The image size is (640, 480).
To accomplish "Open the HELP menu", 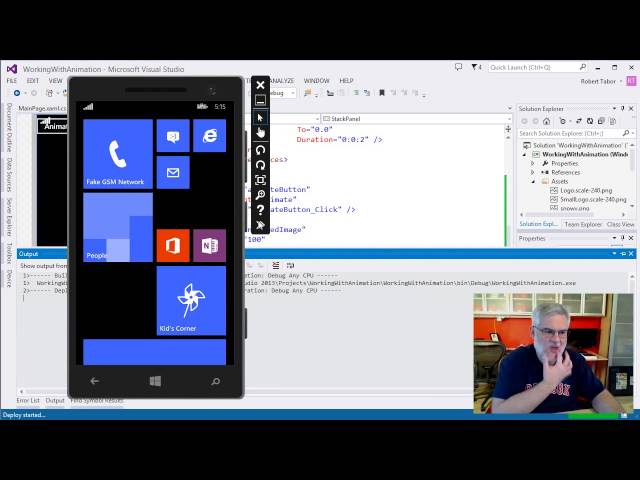I will pos(347,81).
